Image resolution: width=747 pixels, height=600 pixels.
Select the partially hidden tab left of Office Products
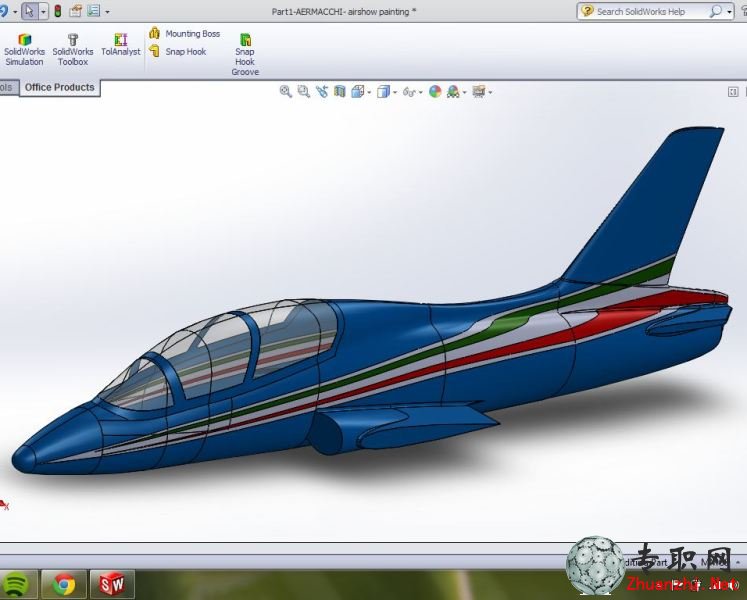(8, 88)
